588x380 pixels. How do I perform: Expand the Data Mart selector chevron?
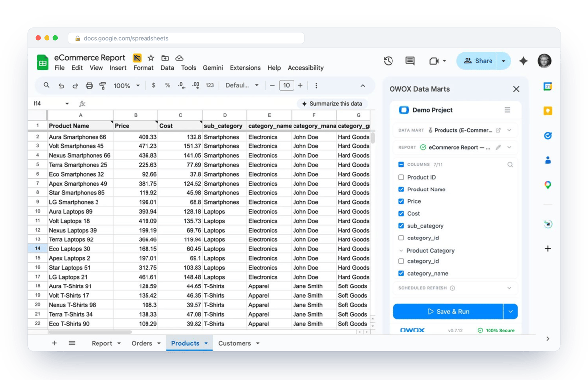click(509, 130)
